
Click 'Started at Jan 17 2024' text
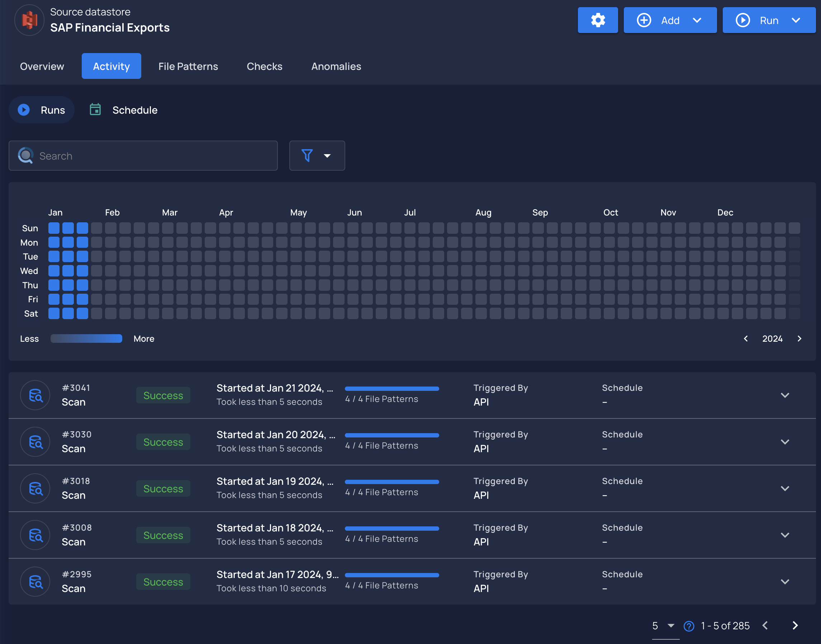coord(277,574)
